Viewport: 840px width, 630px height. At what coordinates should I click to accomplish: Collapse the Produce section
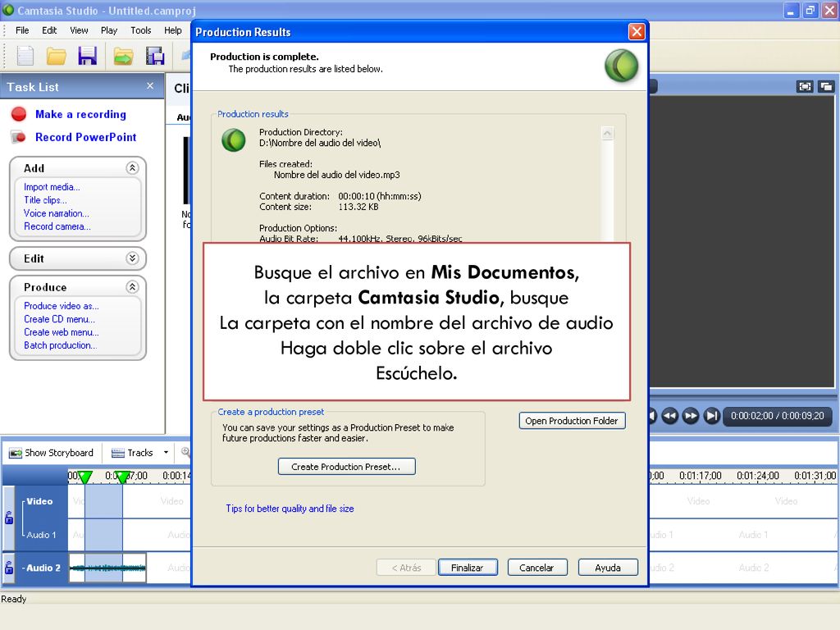tap(132, 287)
